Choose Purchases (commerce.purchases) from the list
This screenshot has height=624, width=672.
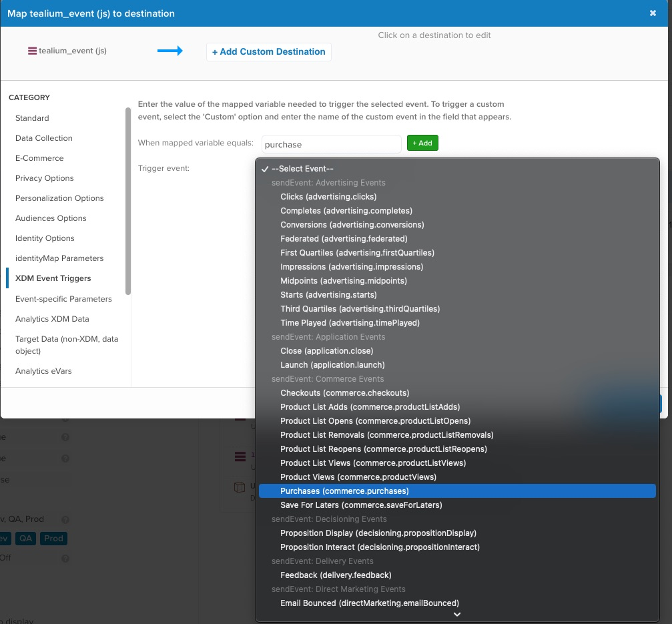(344, 491)
